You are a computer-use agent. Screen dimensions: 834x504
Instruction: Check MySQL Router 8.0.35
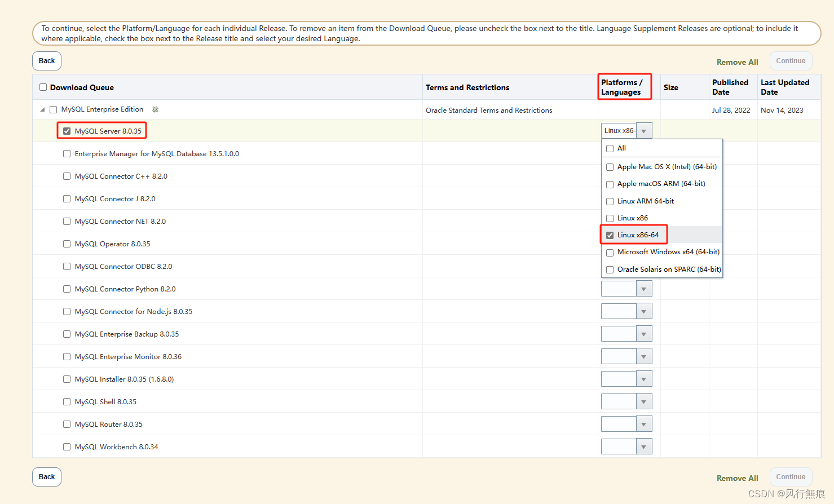click(x=67, y=424)
